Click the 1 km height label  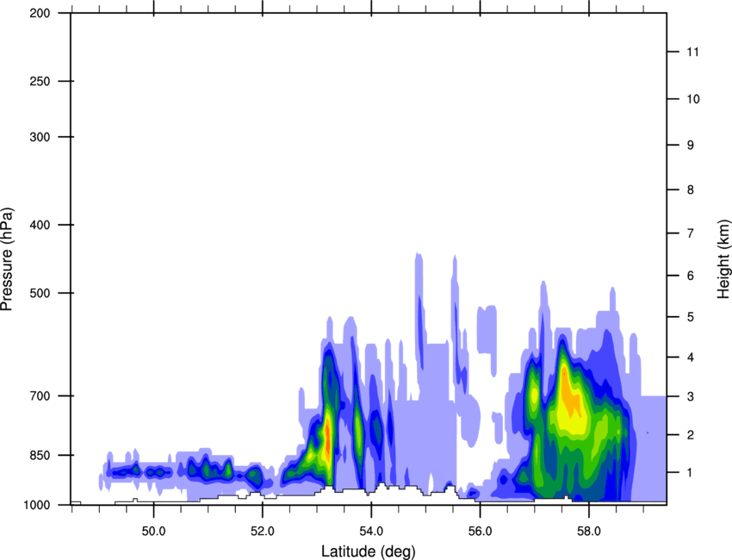[x=691, y=473]
